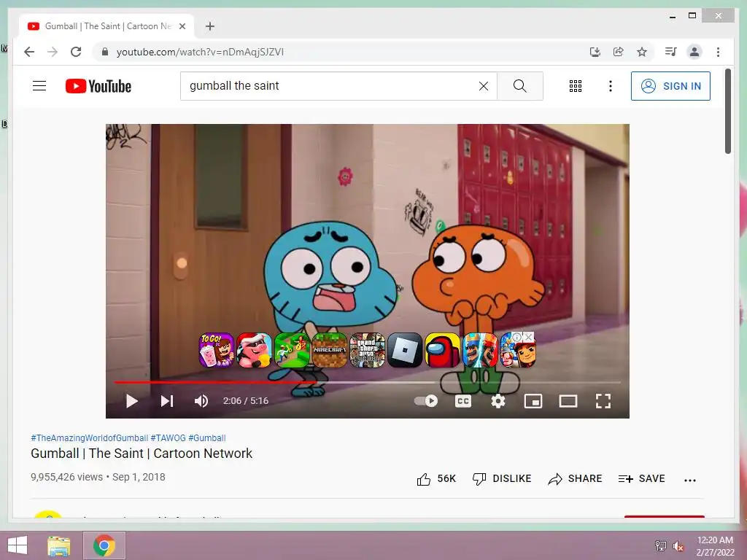This screenshot has height=560, width=747.
Task: Open the taskbar clock and date
Action: [x=715, y=546]
